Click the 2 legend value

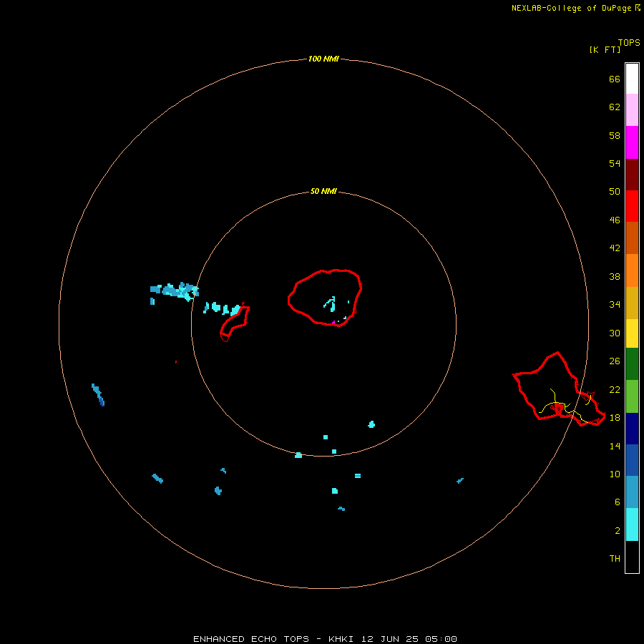tap(618, 531)
